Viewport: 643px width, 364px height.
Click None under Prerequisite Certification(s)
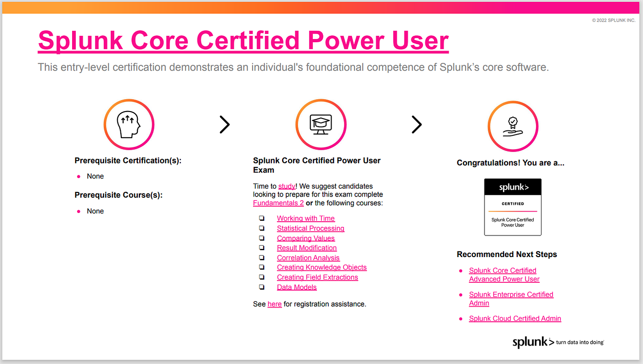[96, 176]
